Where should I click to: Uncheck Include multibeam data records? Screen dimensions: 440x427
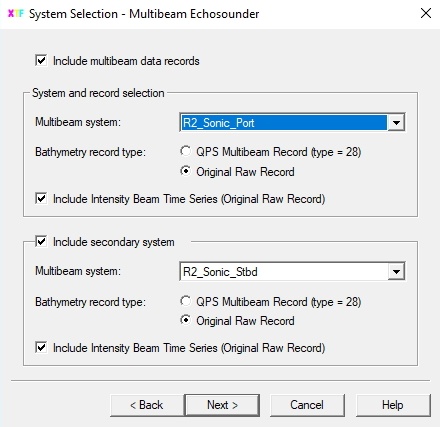[x=41, y=61]
